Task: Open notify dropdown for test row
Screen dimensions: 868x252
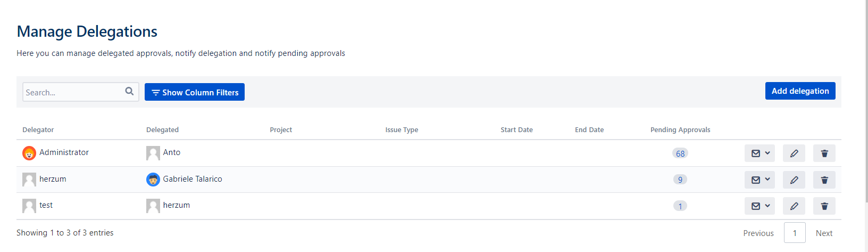Action: coord(759,206)
